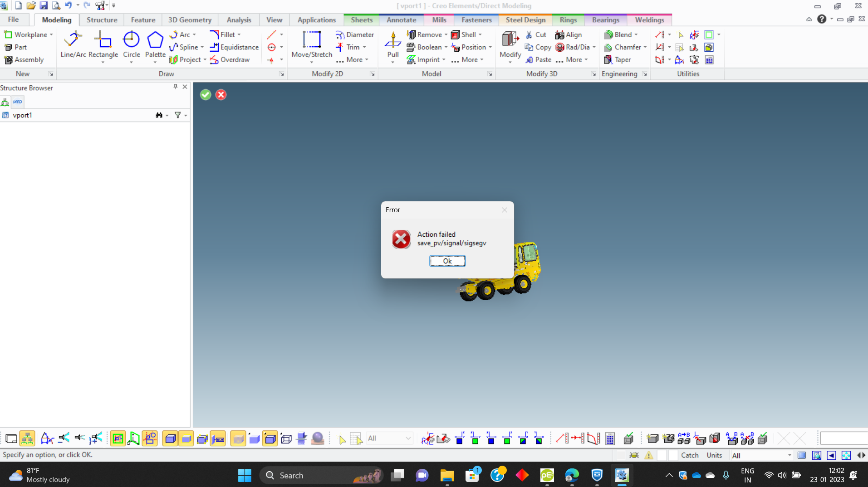Click the Blend engineering tool
The width and height of the screenshot is (868, 487).
[x=622, y=34]
